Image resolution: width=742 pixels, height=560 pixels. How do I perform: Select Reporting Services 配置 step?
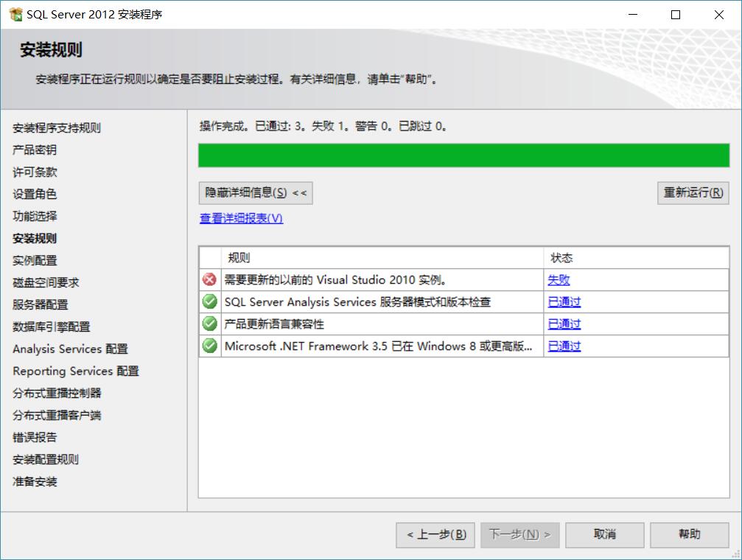76,371
